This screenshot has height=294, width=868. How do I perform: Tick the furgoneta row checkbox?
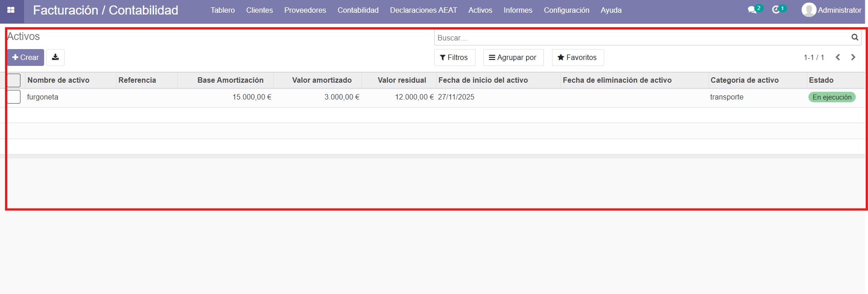(14, 97)
